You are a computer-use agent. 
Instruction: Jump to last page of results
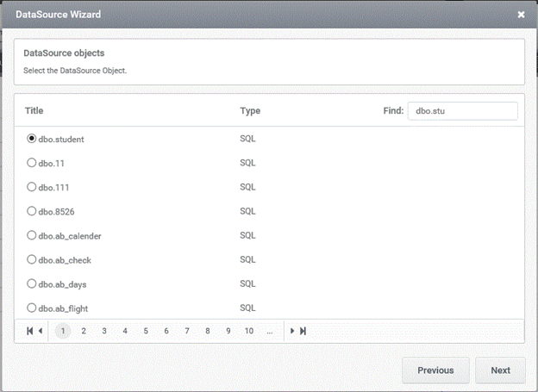click(303, 331)
